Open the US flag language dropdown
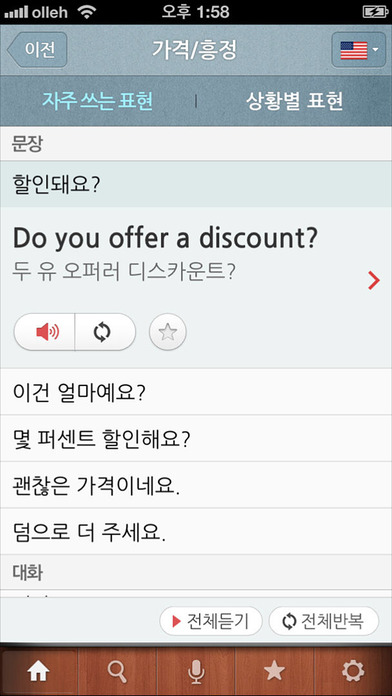The width and height of the screenshot is (392, 696). click(x=359, y=50)
